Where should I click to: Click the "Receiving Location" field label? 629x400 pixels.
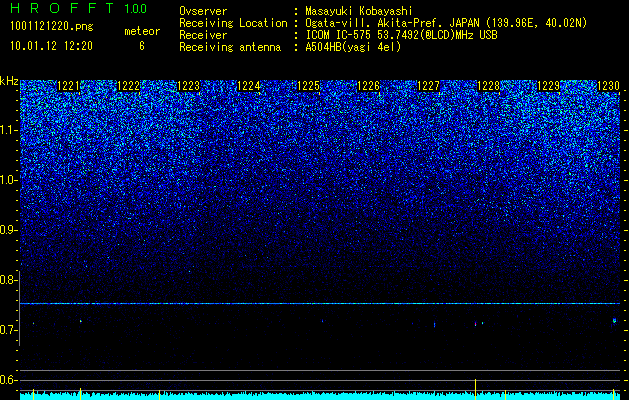tap(233, 23)
